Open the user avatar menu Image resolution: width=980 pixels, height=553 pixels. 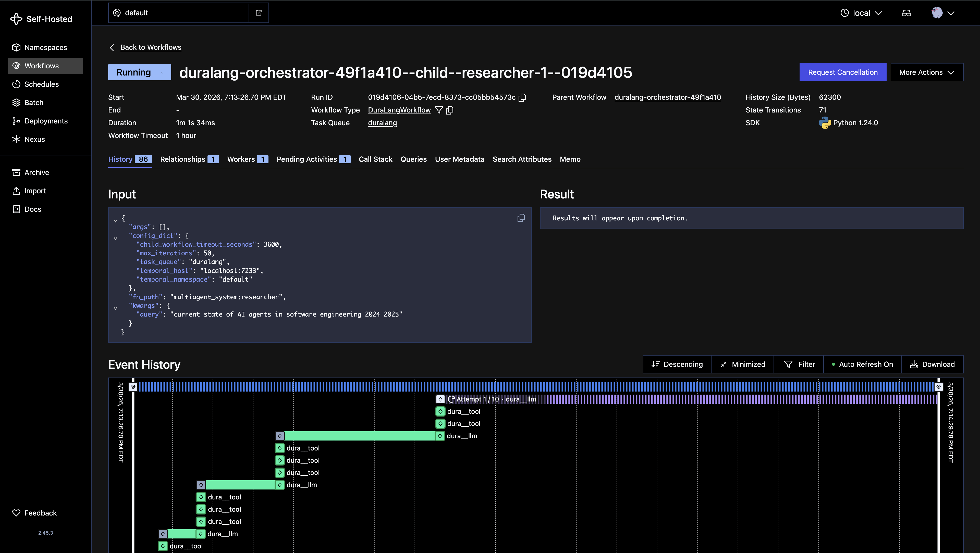pos(943,13)
